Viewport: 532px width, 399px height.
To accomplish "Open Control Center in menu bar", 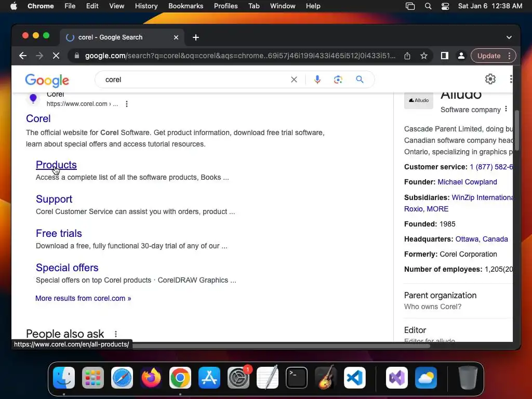I will (x=445, y=6).
